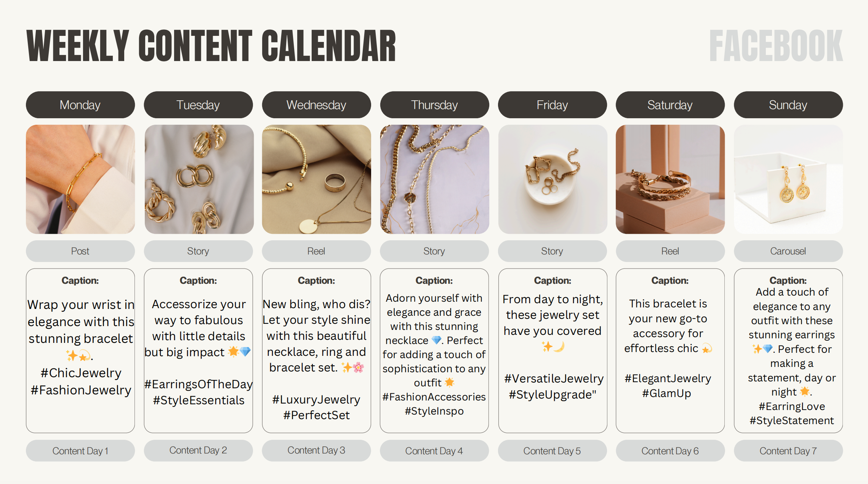Select the gold hoop earrings image
Viewport: 868px width, 484px height.
click(x=199, y=179)
